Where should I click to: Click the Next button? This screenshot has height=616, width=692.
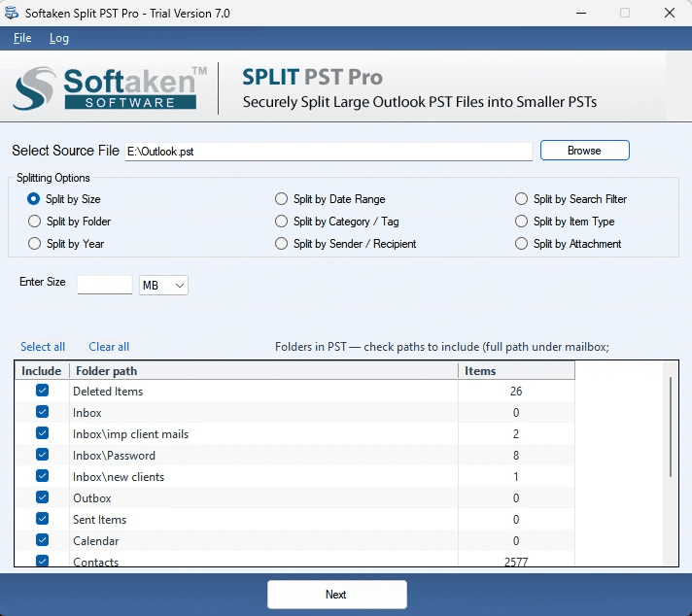click(336, 595)
